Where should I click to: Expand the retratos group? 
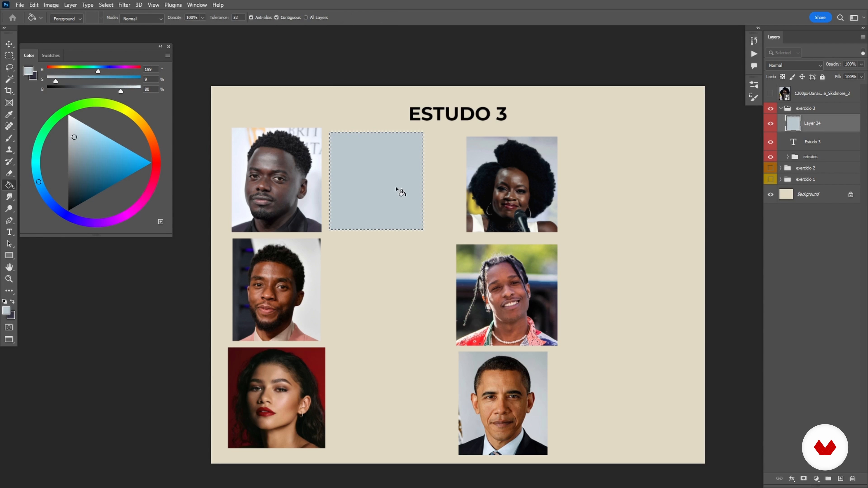pos(788,157)
